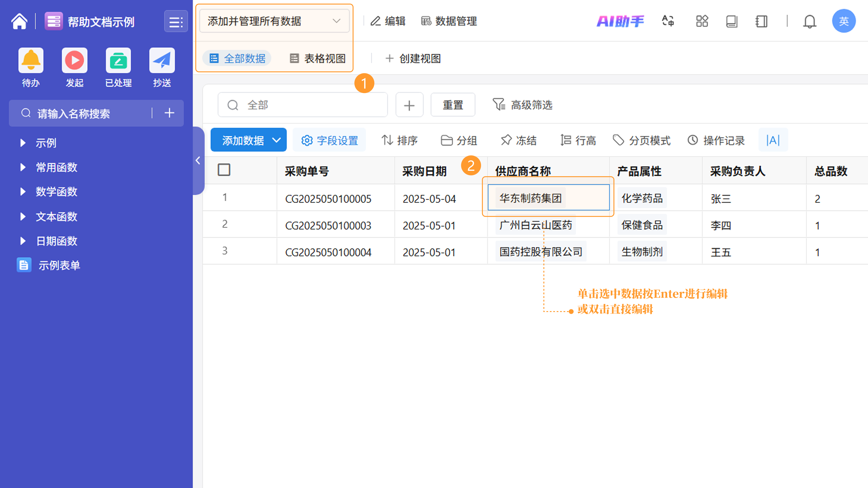Click the home icon in the sidebar
The width and height of the screenshot is (868, 488).
[x=19, y=21]
